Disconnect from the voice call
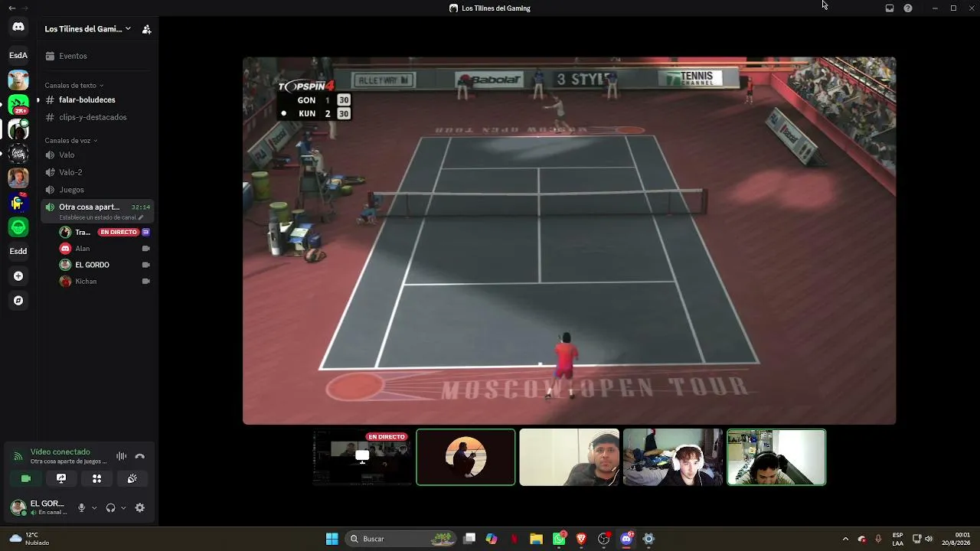980x551 pixels. [x=139, y=456]
